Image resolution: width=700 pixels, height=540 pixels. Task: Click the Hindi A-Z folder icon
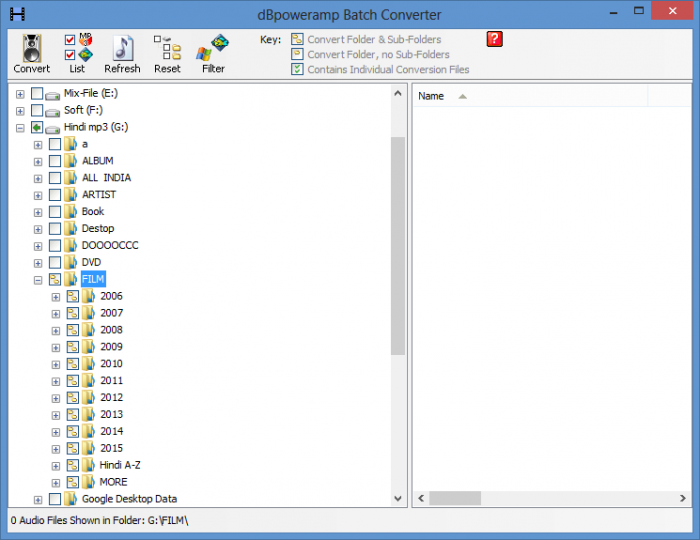89,465
